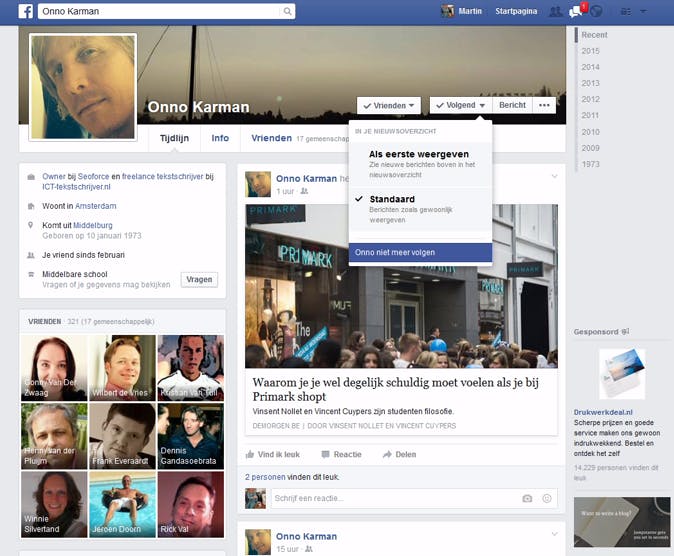
Task: Click audience icon next to 15 uur
Action: pos(309,549)
